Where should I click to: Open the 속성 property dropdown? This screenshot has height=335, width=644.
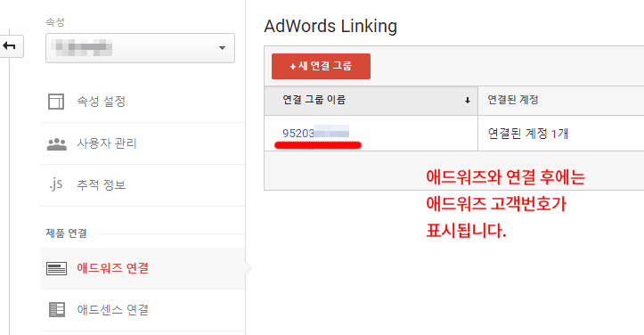pyautogui.click(x=140, y=48)
